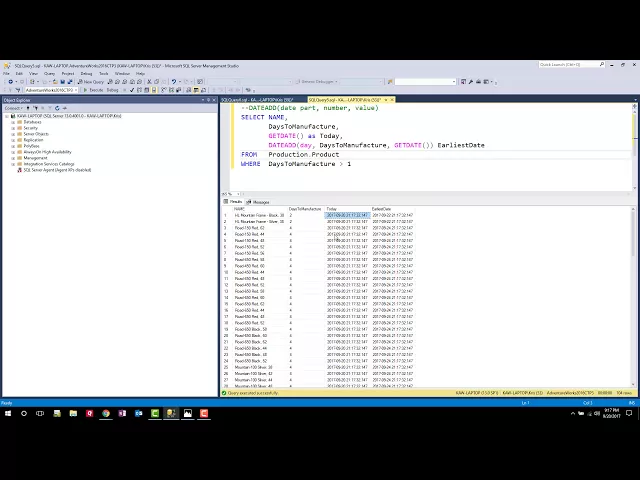Click the Execute button

click(x=93, y=90)
